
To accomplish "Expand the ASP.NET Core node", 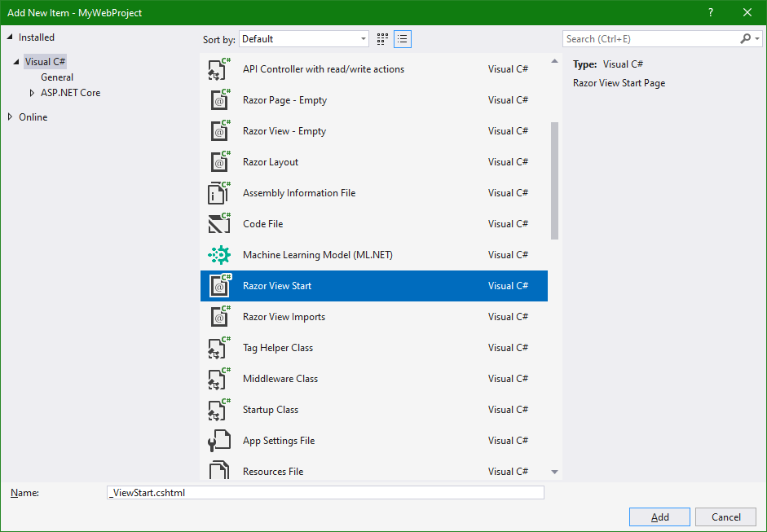I will point(33,92).
